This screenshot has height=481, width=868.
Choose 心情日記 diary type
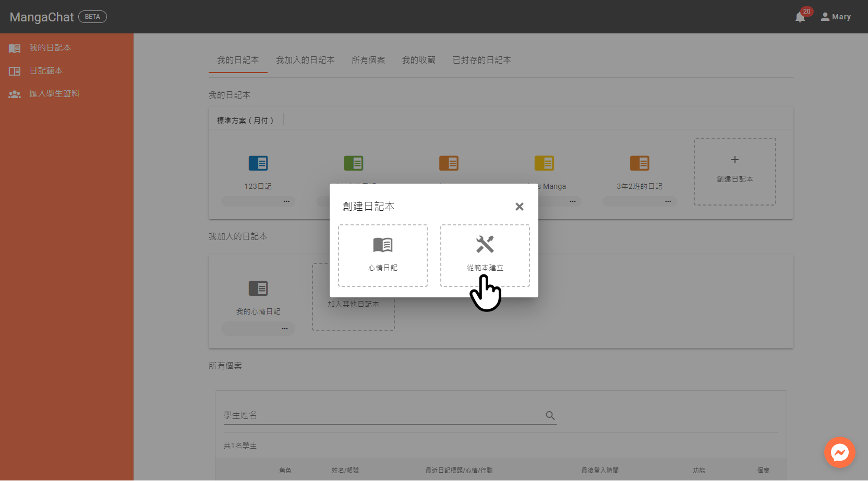(x=382, y=255)
